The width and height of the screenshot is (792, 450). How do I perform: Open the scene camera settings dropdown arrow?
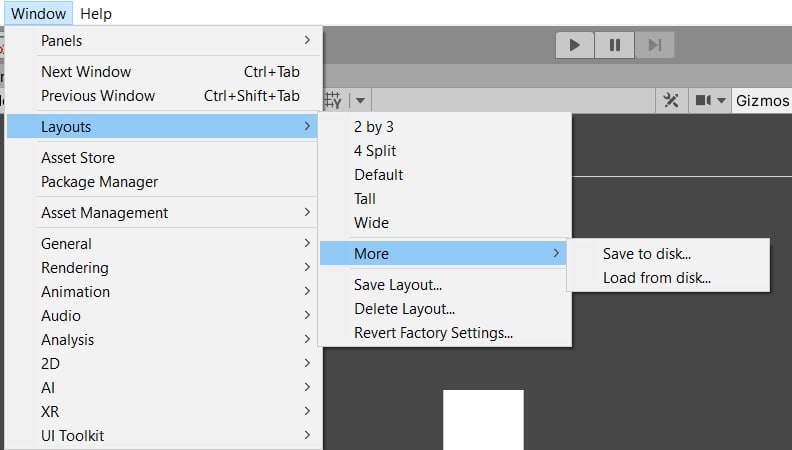[722, 101]
